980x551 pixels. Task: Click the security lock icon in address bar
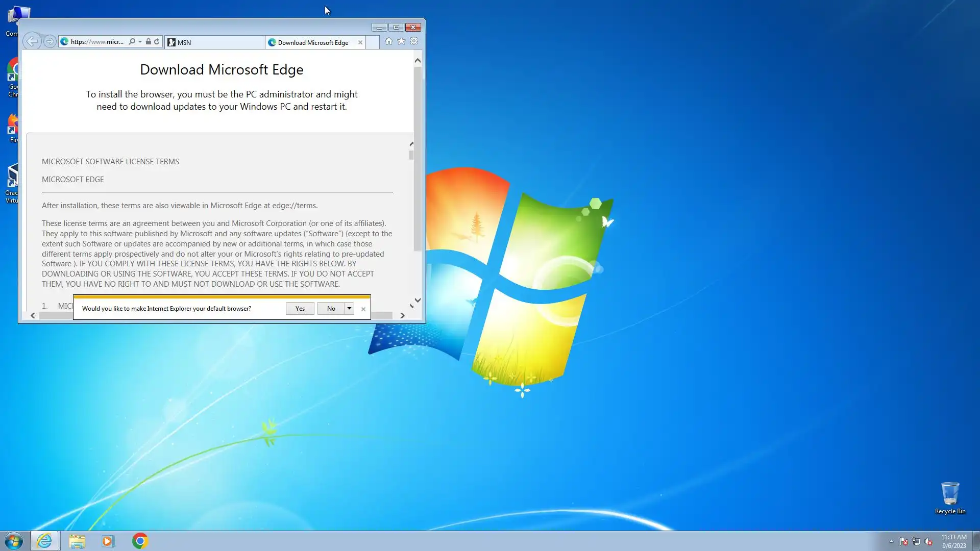pos(148,42)
